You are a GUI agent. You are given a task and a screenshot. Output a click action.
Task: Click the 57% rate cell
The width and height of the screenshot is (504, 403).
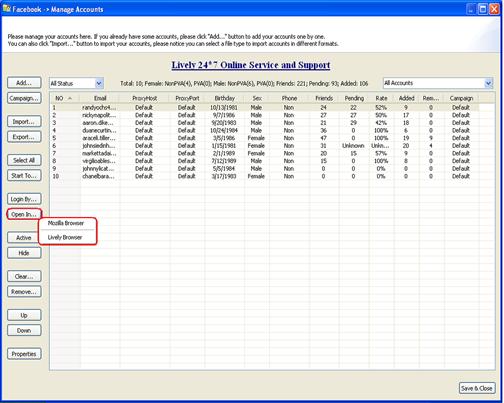tap(381, 153)
